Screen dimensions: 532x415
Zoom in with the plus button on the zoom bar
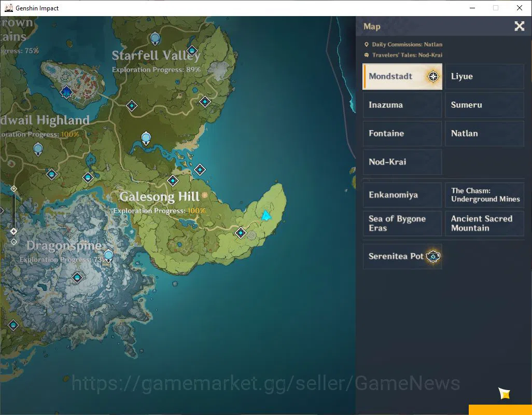point(13,188)
